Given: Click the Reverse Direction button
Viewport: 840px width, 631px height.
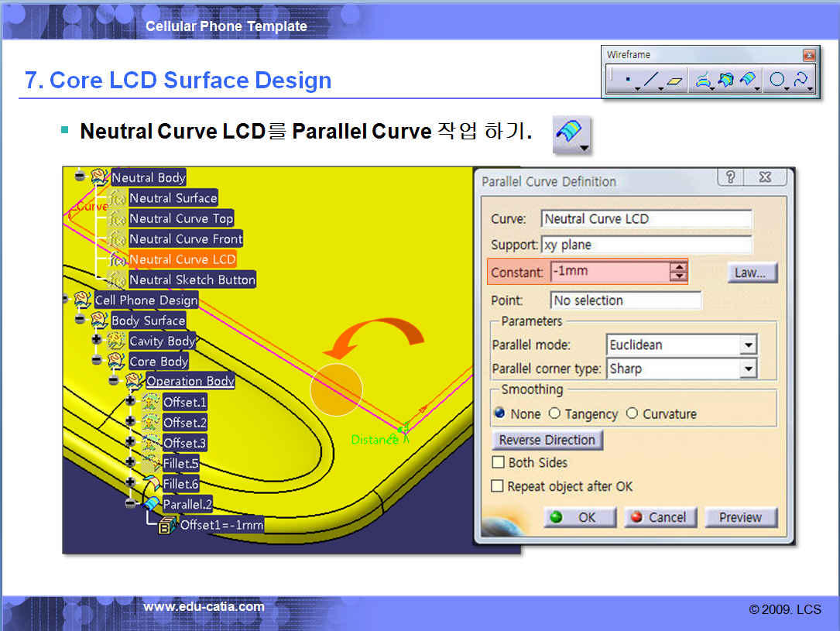Looking at the screenshot, I should [x=547, y=440].
